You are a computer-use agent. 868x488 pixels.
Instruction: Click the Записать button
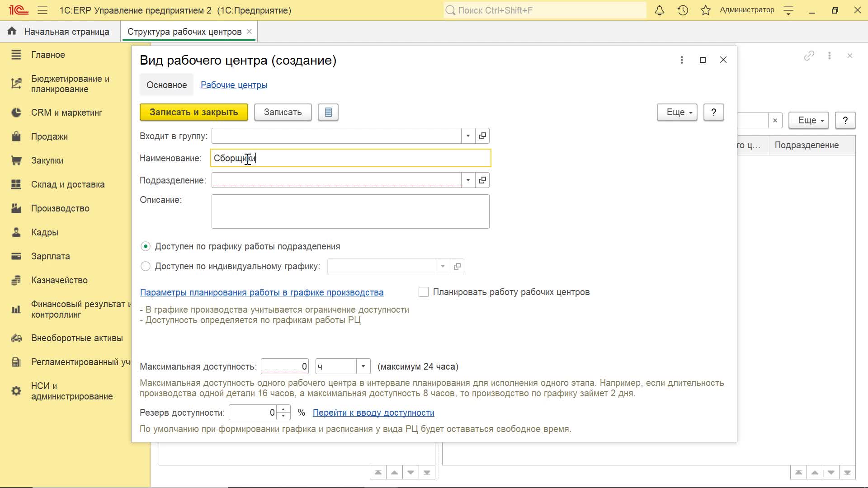coord(283,112)
